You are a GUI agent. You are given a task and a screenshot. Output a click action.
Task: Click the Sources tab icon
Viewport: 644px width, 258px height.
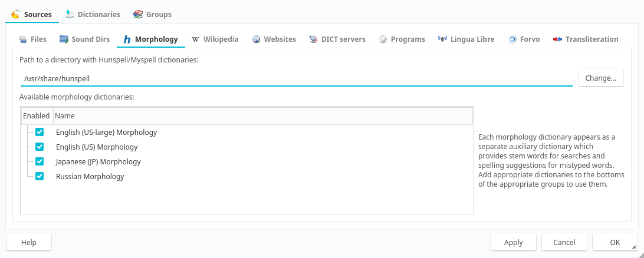15,14
